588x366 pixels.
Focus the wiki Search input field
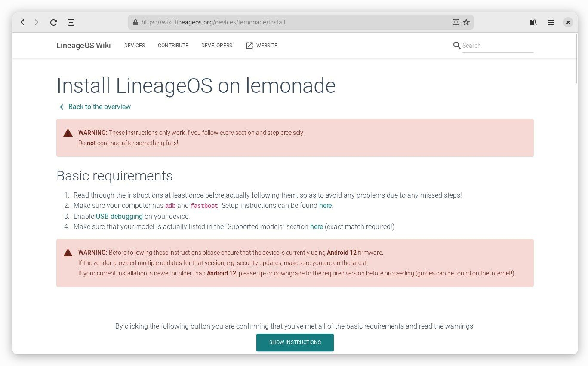click(x=498, y=46)
